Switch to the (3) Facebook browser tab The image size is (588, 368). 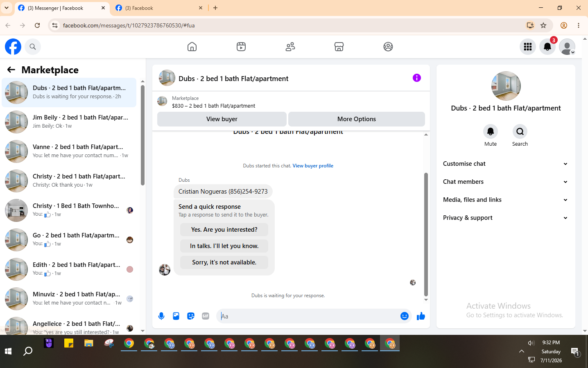click(x=159, y=8)
